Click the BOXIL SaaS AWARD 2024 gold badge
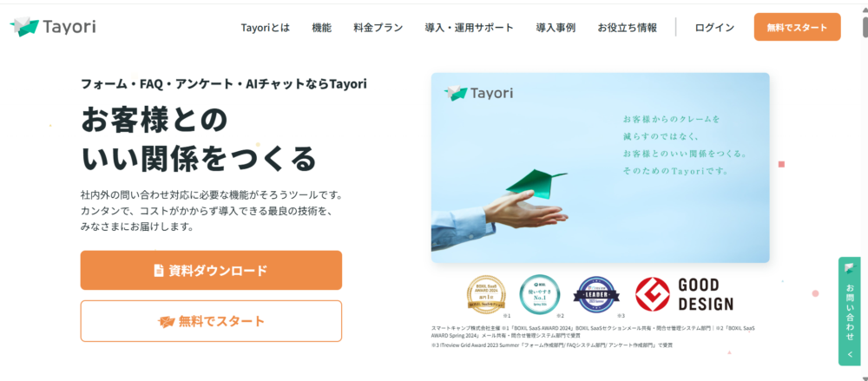 (x=487, y=295)
